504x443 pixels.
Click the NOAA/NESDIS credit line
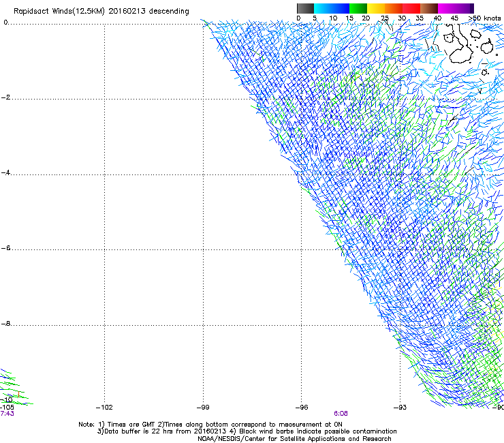pos(294,439)
